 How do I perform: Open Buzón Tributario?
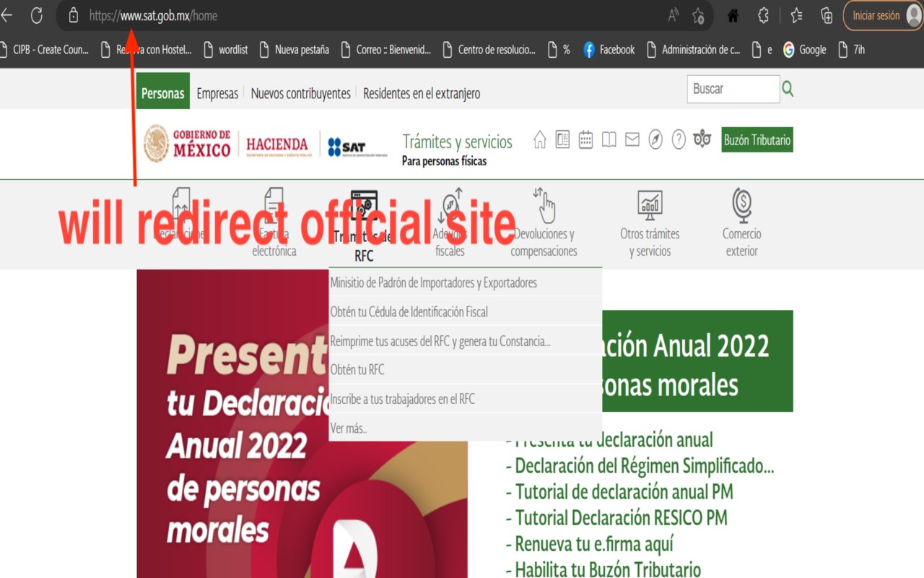(757, 140)
